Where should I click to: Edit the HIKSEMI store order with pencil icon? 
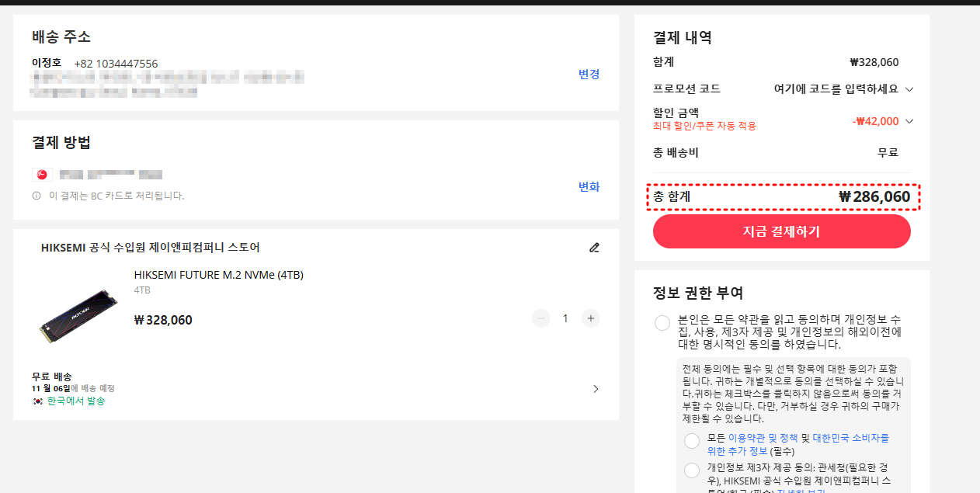594,248
